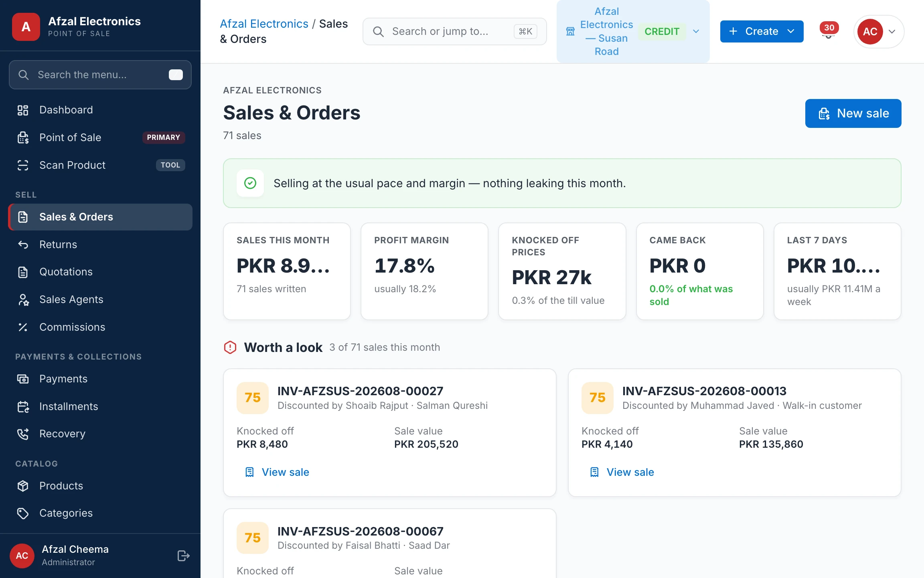Select Returns in the sidebar

tap(100, 245)
